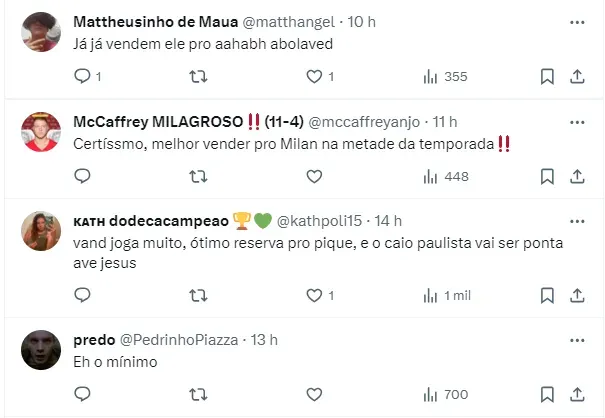Image resolution: width=605 pixels, height=418 pixels.
Task: Like the tweet by Mattheusinho de Maua
Action: (314, 76)
